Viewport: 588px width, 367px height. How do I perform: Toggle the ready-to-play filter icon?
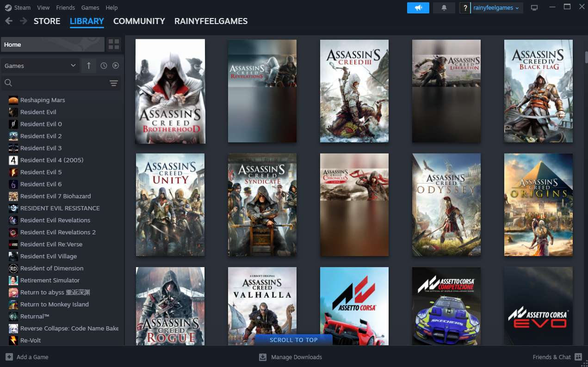pyautogui.click(x=116, y=65)
